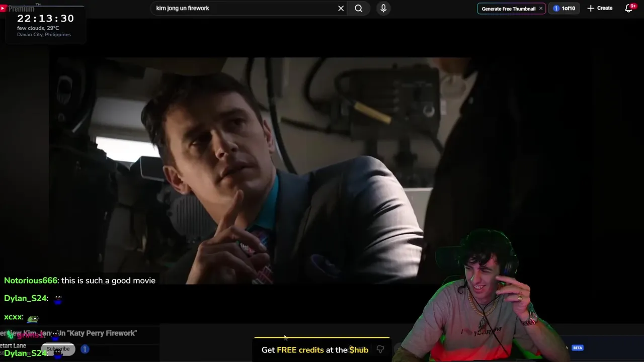
Task: Click the playing video frame
Action: (x=261, y=170)
